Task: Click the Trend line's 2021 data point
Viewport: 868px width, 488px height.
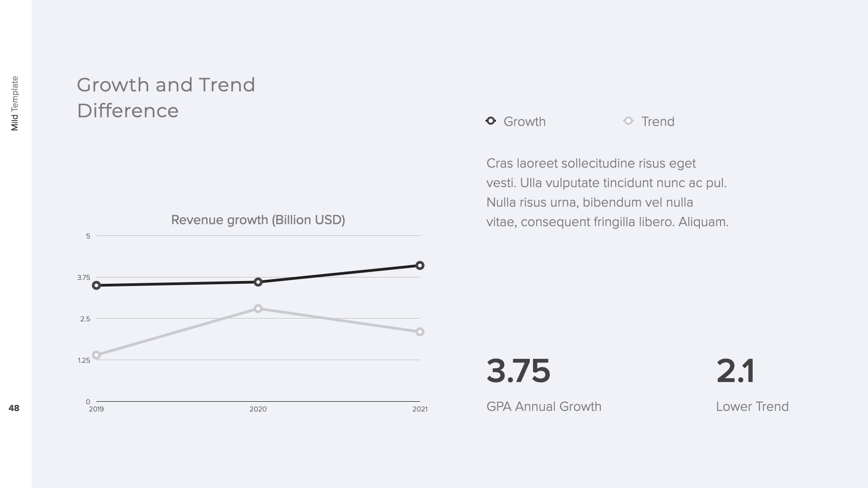Action: [420, 332]
